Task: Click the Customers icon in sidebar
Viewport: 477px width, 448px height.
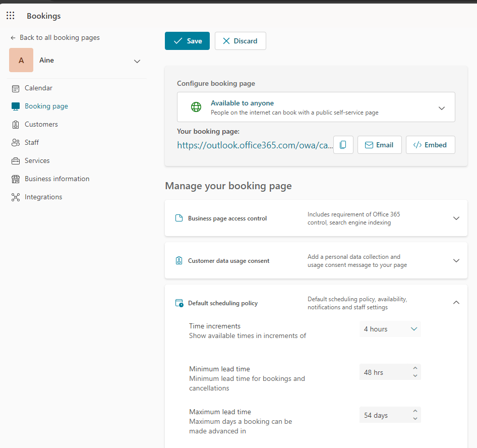Action: click(x=16, y=125)
